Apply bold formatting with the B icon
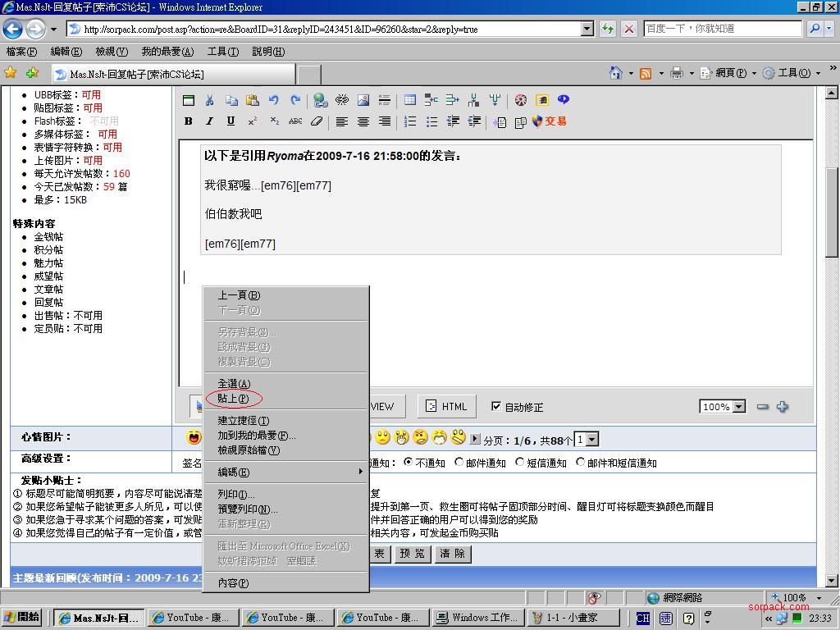The width and height of the screenshot is (840, 630). point(189,121)
